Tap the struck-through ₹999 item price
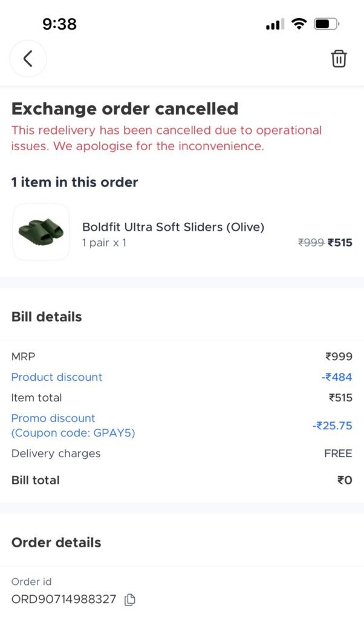Viewport: 364px width, 620px height. tap(311, 243)
